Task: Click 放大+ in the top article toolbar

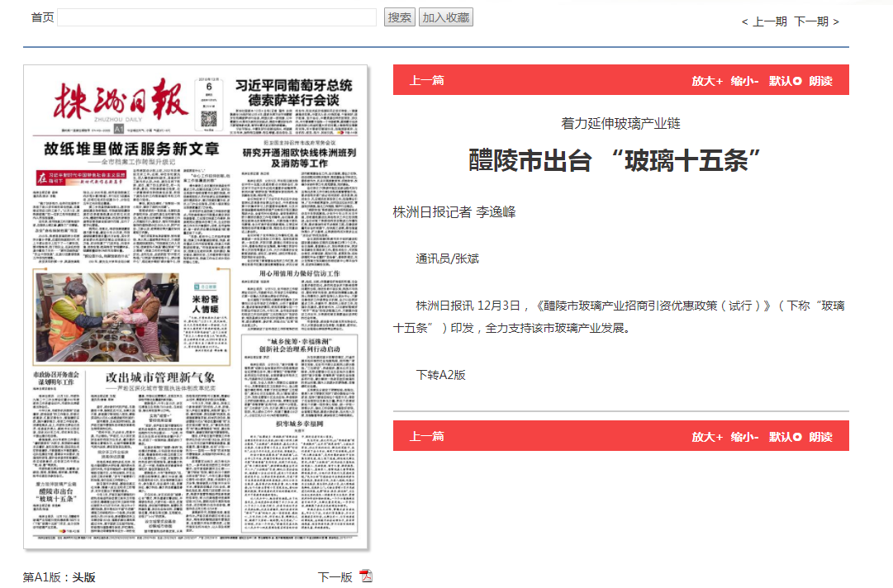Action: coord(707,80)
